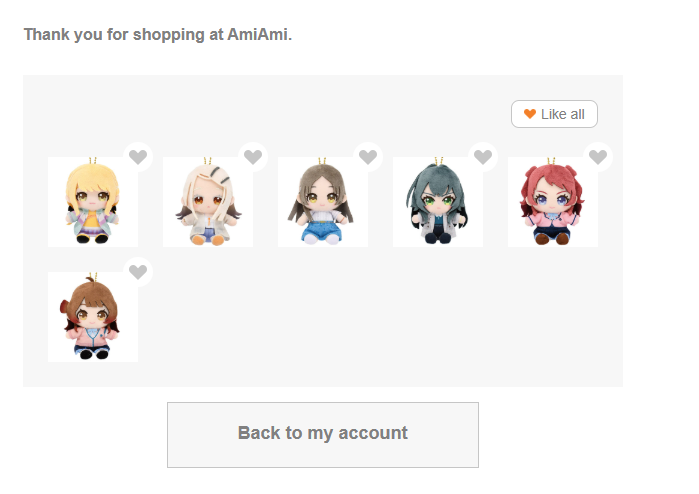This screenshot has height=494, width=699.
Task: Click the orange heart inside Like all
Action: (x=530, y=114)
